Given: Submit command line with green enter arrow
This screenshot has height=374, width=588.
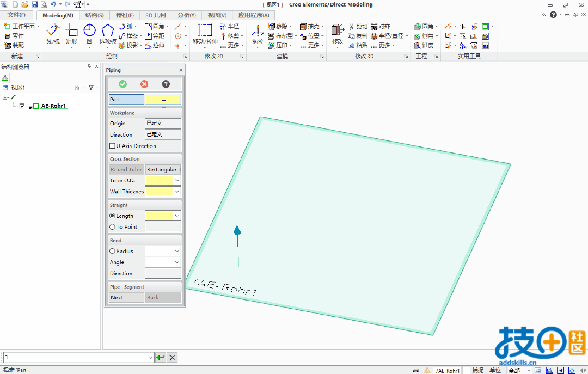Looking at the screenshot, I should [x=161, y=358].
